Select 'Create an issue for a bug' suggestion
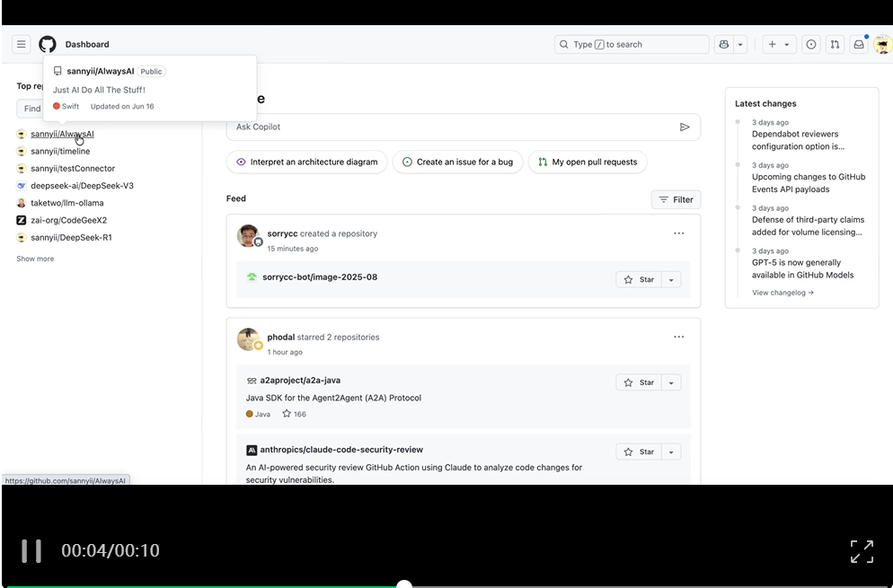This screenshot has height=588, width=893. 457,162
